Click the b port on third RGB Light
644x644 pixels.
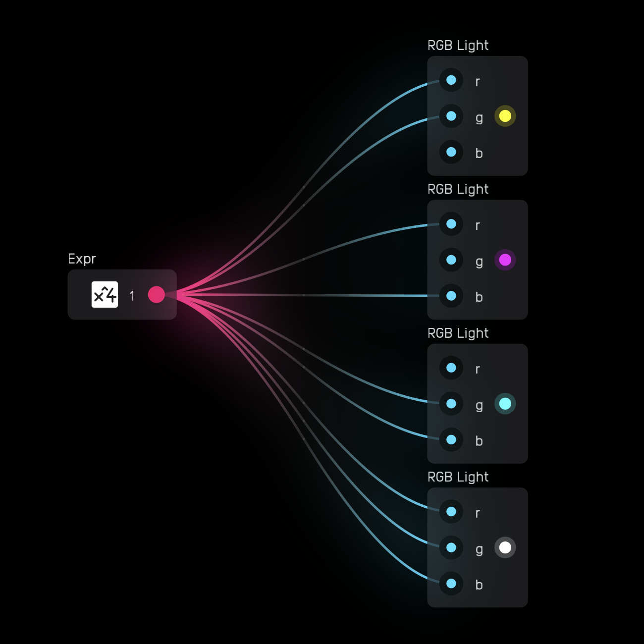pyautogui.click(x=451, y=440)
